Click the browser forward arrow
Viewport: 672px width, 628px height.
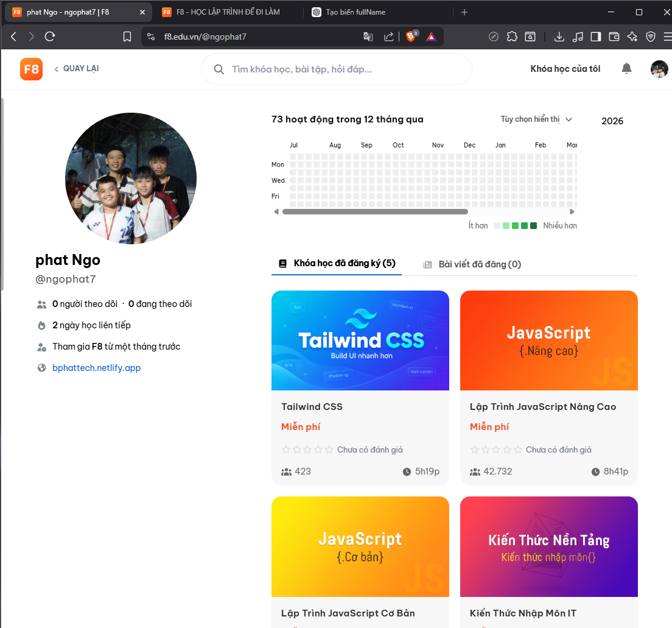31,37
